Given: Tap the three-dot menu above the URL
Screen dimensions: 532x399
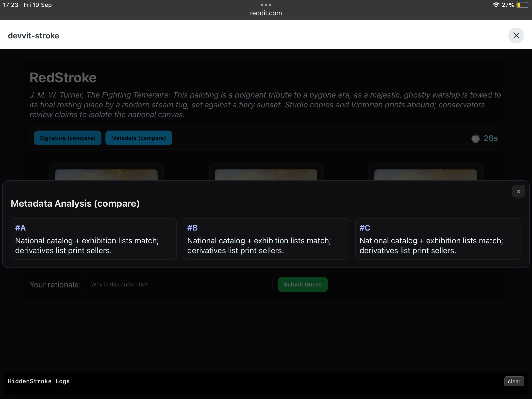Looking at the screenshot, I should tap(266, 5).
